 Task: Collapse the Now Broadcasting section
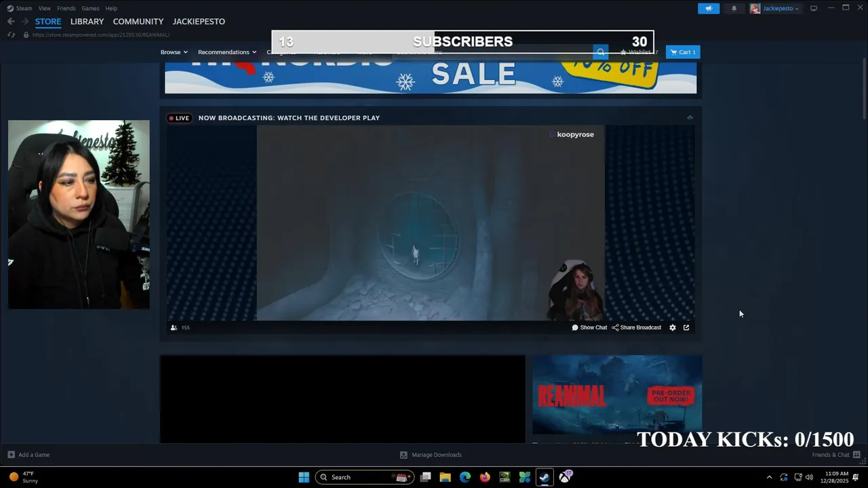690,118
